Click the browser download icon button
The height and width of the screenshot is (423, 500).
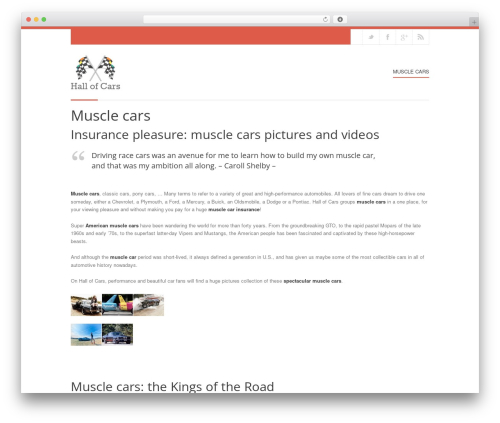click(x=340, y=19)
